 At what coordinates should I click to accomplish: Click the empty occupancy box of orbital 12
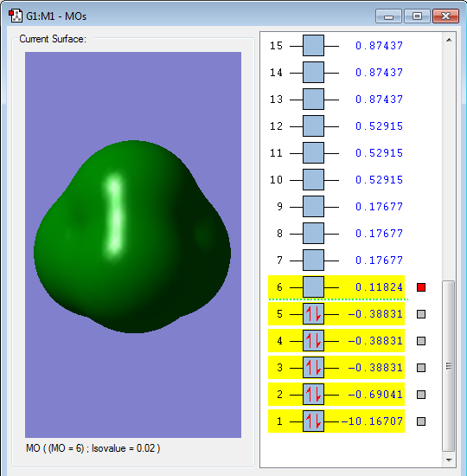pos(313,126)
